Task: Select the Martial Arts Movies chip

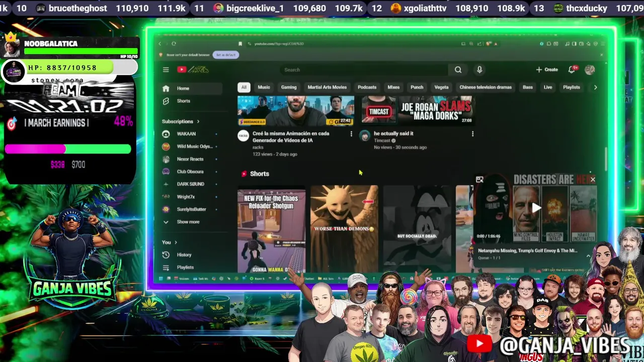Action: (x=327, y=87)
